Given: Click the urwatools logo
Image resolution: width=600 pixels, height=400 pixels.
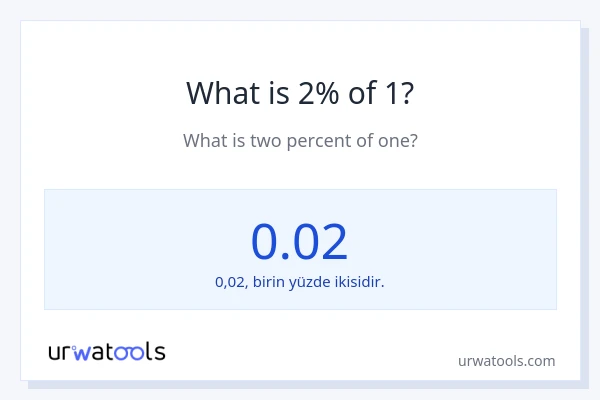Looking at the screenshot, I should click(107, 351).
